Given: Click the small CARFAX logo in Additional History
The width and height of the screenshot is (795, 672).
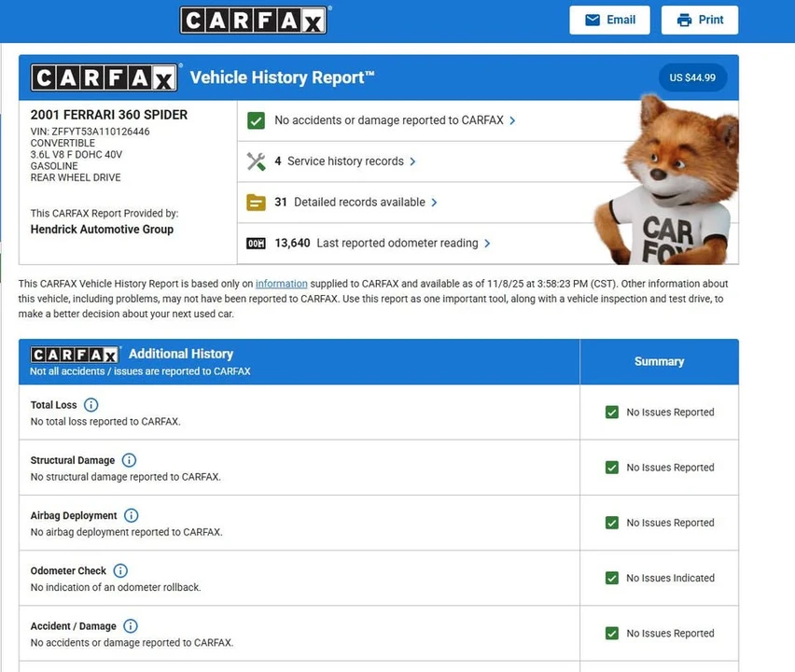Looking at the screenshot, I should pos(75,355).
